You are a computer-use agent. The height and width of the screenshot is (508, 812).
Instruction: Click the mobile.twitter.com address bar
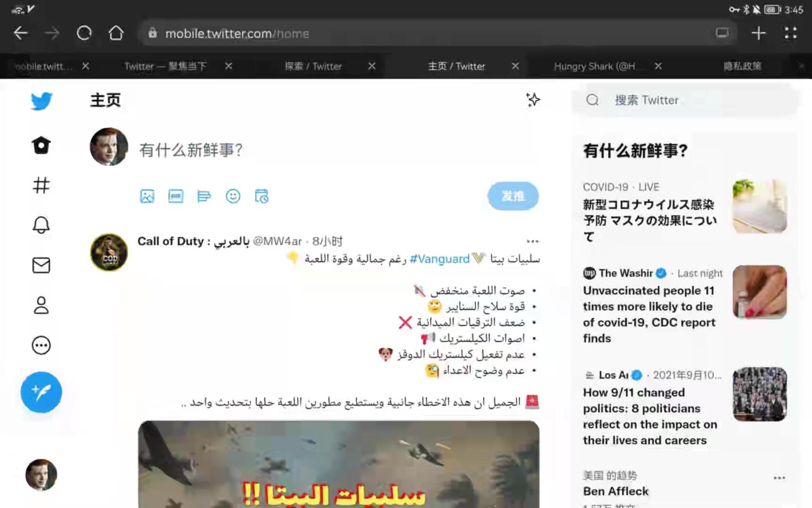(x=437, y=33)
